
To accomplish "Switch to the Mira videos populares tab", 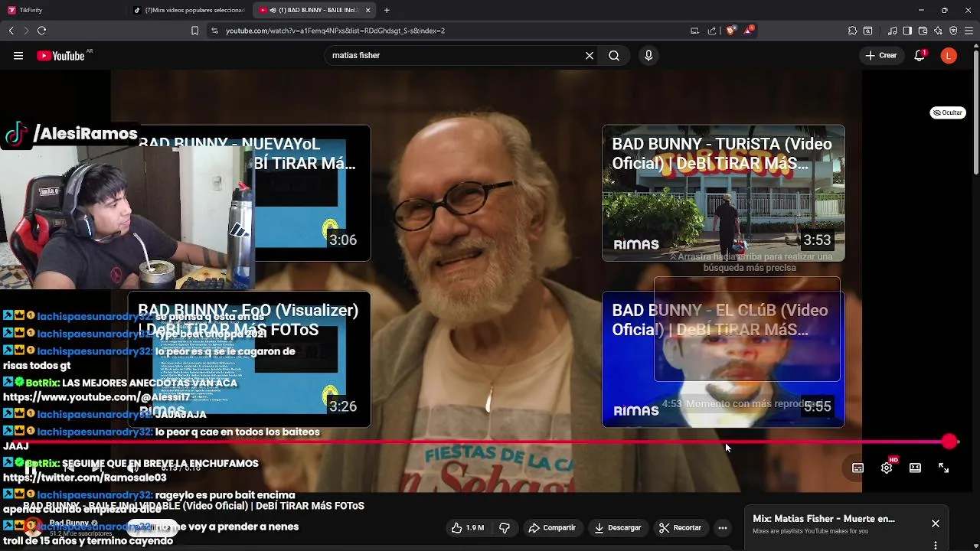I will pyautogui.click(x=189, y=10).
